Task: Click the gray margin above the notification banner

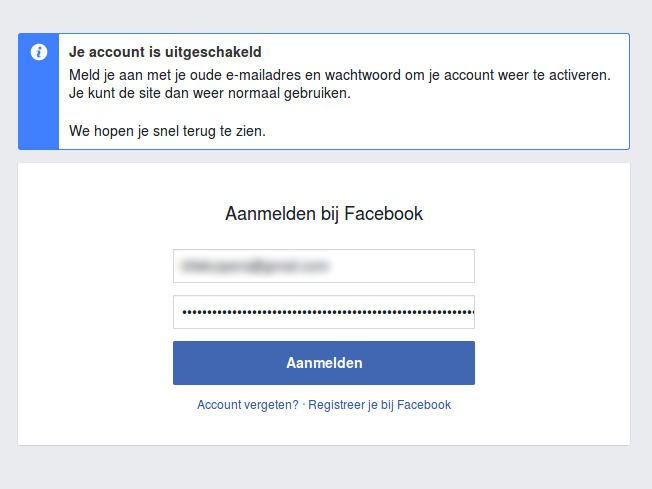Action: pyautogui.click(x=324, y=16)
